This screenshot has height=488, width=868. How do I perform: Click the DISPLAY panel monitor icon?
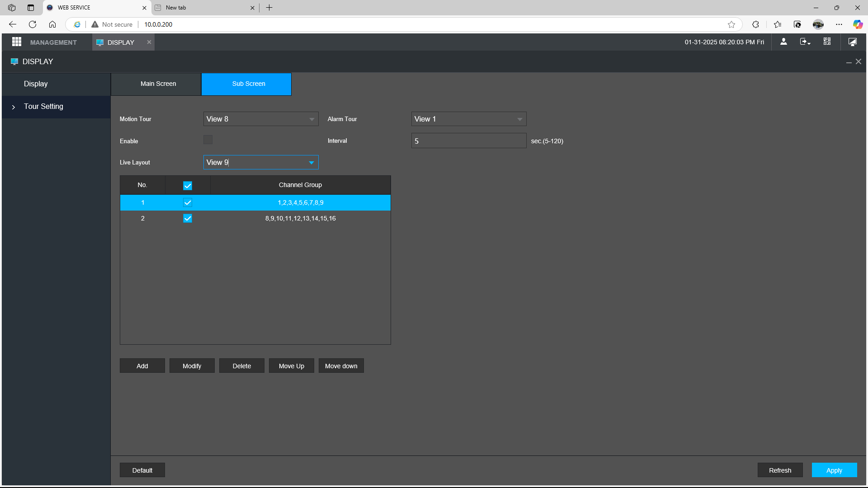coord(14,61)
